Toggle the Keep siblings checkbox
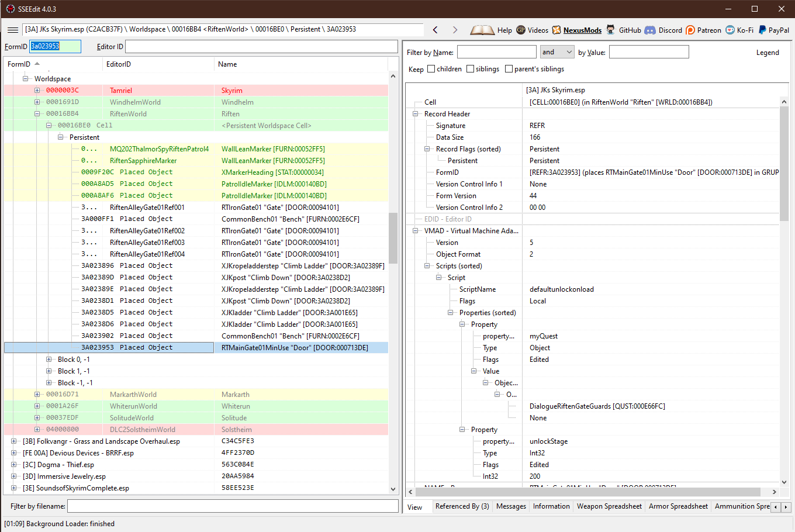Viewport: 795px width, 532px height. 470,69
